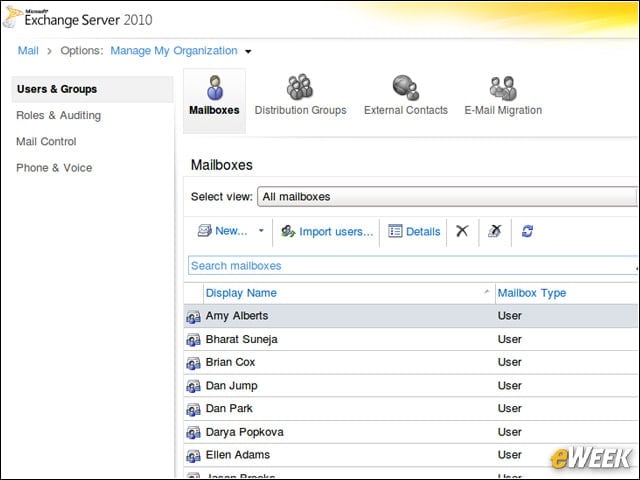Click the E-Mail Migration icon
Screen dimensions: 640x480
point(503,88)
